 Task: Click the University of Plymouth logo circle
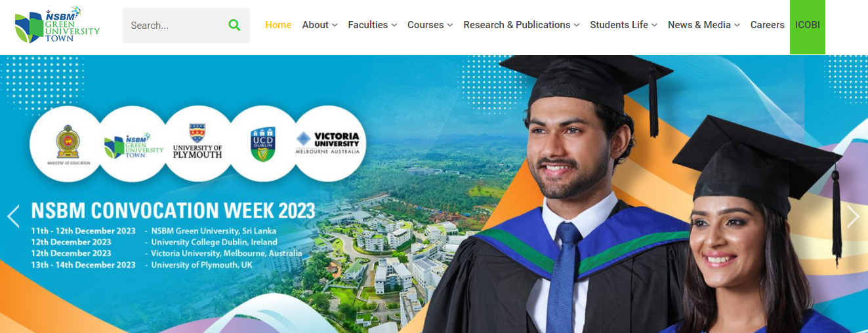[x=197, y=143]
